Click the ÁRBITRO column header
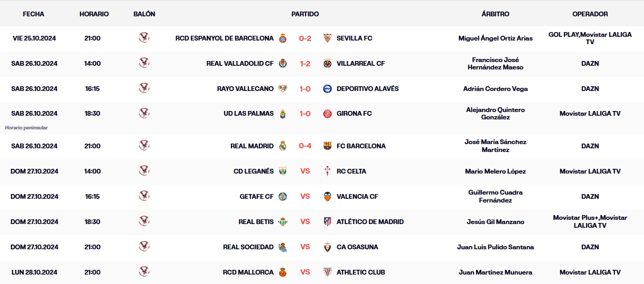The width and height of the screenshot is (644, 284). [x=495, y=14]
